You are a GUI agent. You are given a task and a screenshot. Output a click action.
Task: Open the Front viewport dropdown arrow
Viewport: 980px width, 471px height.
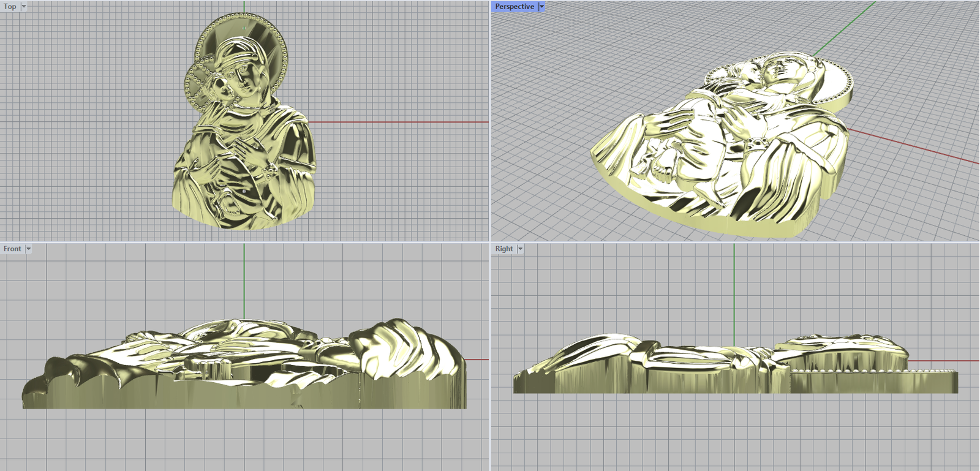pyautogui.click(x=28, y=249)
